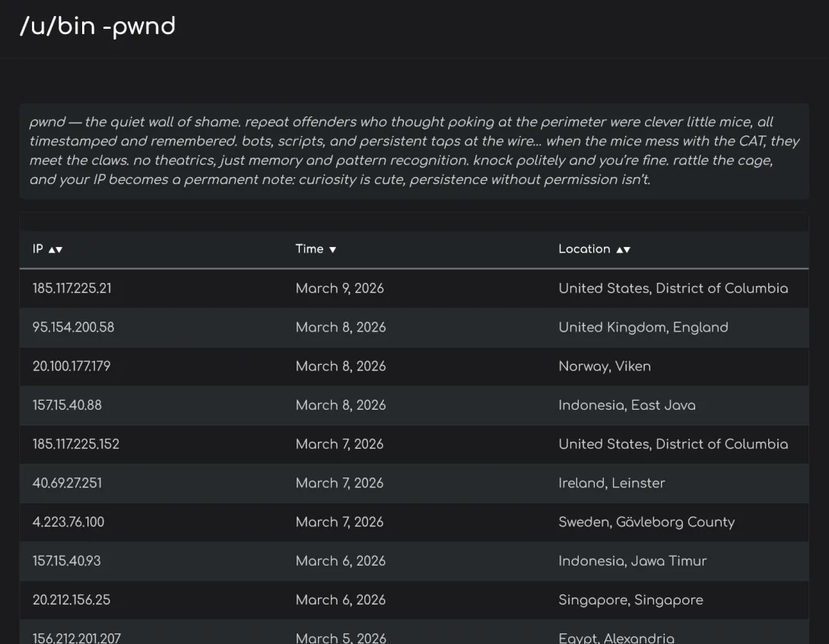Screen dimensions: 829x644
Task: Click the Norway, Viken location cell
Action: pyautogui.click(x=605, y=366)
